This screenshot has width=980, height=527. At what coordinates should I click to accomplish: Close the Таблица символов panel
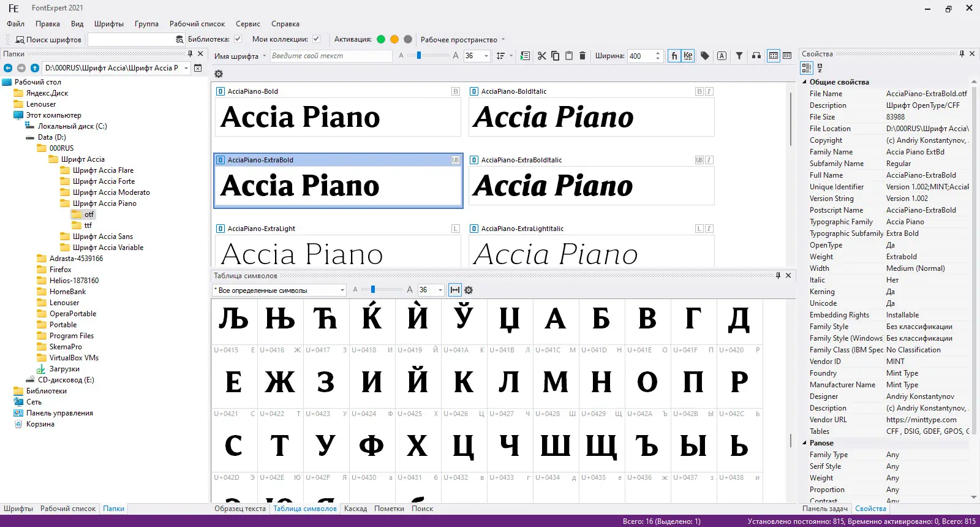788,276
